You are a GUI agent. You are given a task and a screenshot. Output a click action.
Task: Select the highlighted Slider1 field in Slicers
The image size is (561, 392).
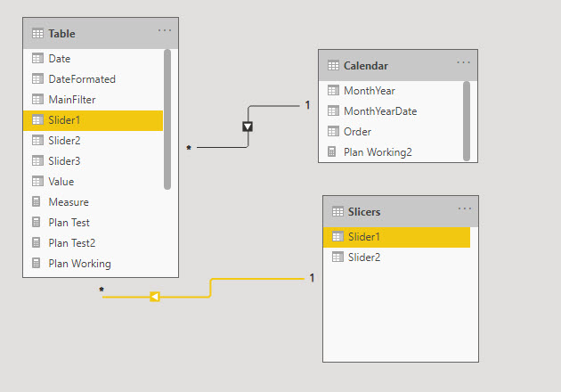pyautogui.click(x=396, y=237)
